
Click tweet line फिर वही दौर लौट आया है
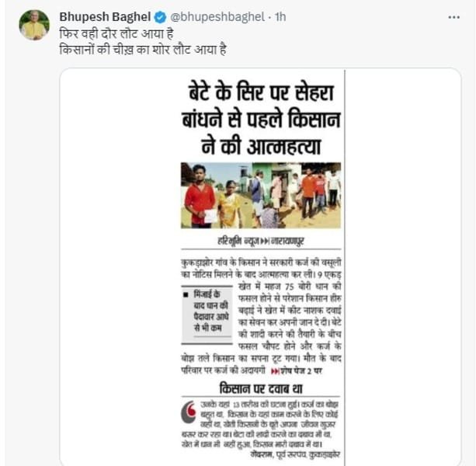[116, 33]
